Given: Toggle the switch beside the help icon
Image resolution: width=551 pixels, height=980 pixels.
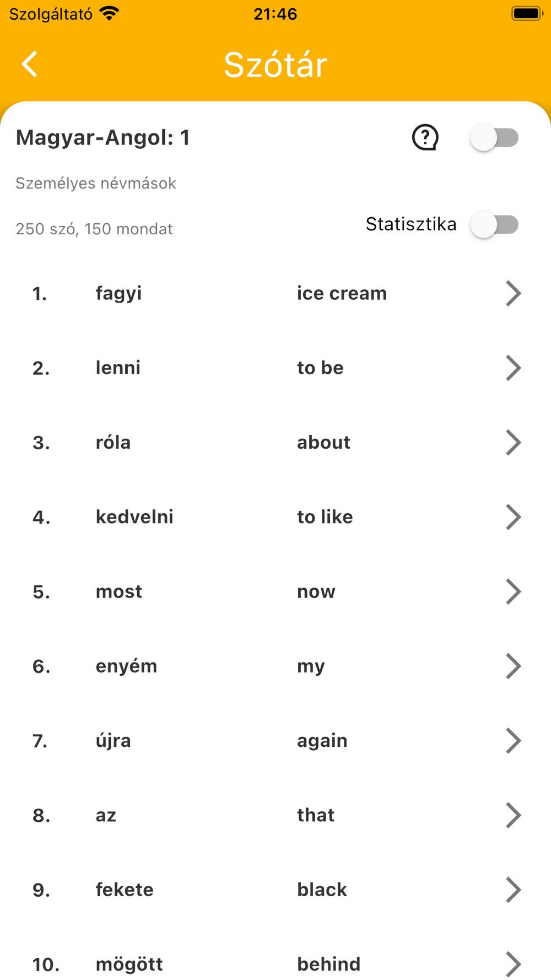Looking at the screenshot, I should tap(495, 138).
